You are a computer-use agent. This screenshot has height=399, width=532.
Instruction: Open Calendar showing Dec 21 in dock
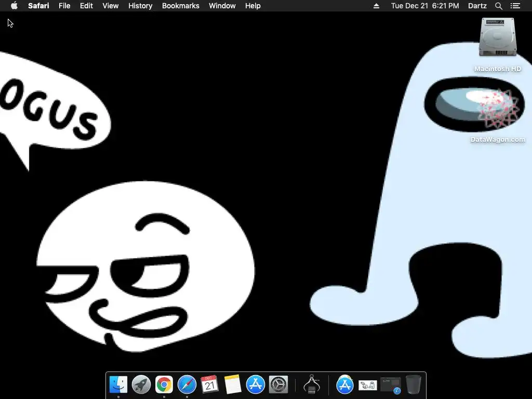pos(210,384)
